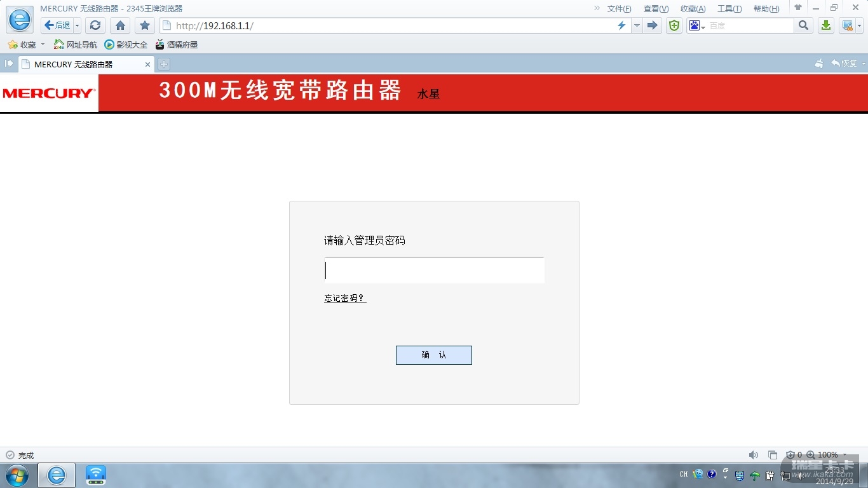Click the sidebar toggle icon left of tabs
This screenshot has width=868, height=488.
pyautogui.click(x=9, y=64)
